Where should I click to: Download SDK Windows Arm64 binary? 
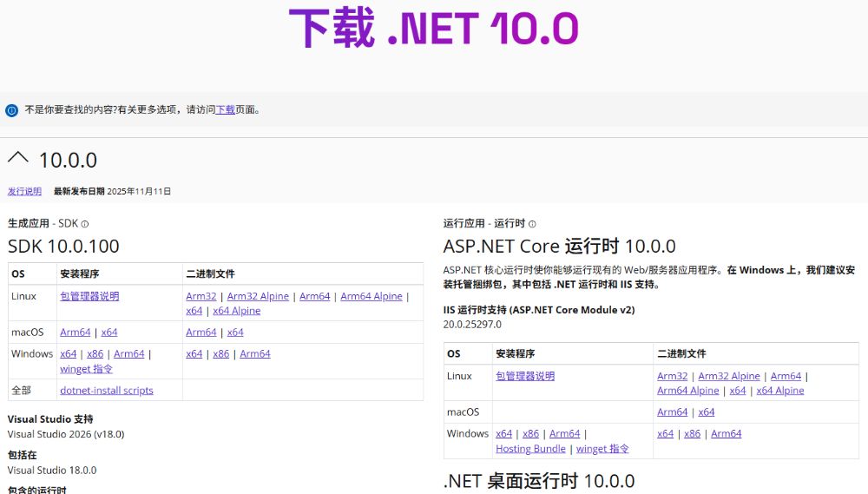click(x=255, y=354)
